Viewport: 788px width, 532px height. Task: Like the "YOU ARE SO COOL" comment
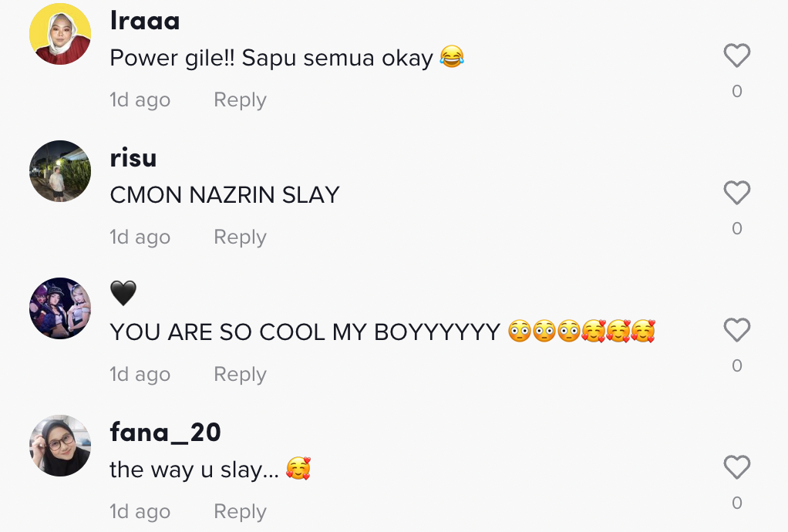(736, 330)
